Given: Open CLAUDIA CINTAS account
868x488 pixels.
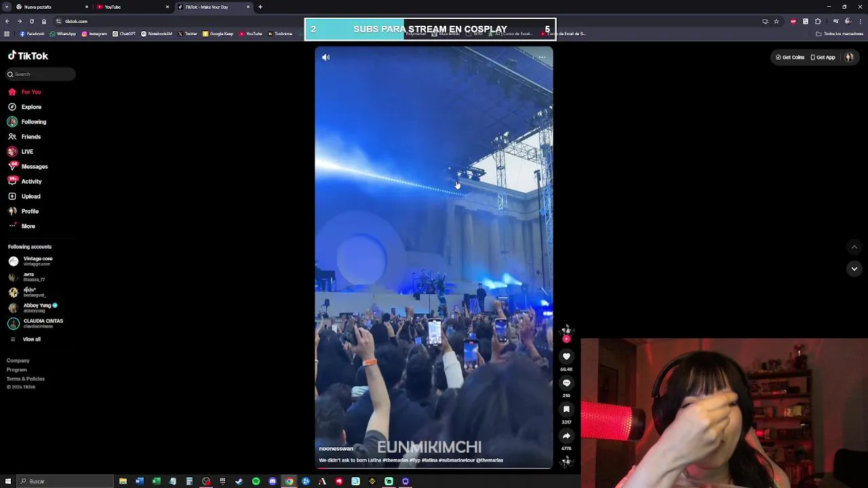Looking at the screenshot, I should point(36,323).
